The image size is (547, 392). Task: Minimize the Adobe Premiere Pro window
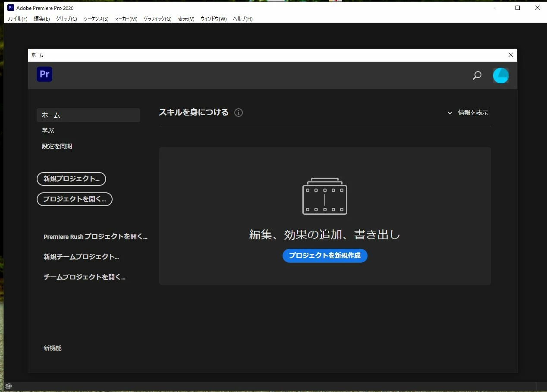click(x=497, y=8)
